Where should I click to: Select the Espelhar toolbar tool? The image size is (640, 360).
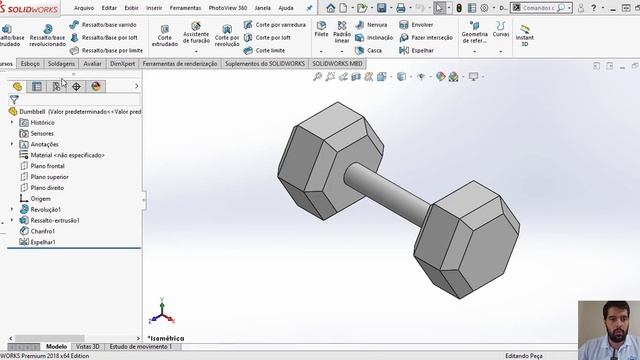pyautogui.click(x=416, y=51)
